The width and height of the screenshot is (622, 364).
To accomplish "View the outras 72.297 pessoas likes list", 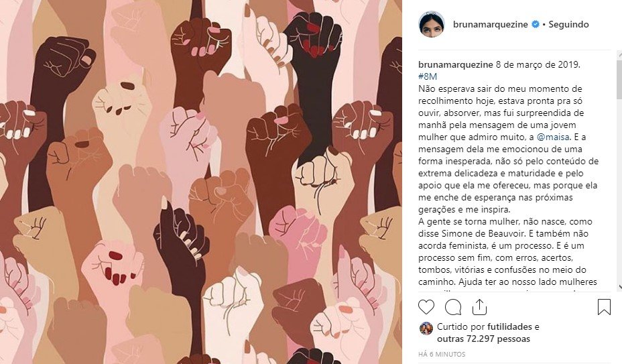I will pyautogui.click(x=483, y=339).
